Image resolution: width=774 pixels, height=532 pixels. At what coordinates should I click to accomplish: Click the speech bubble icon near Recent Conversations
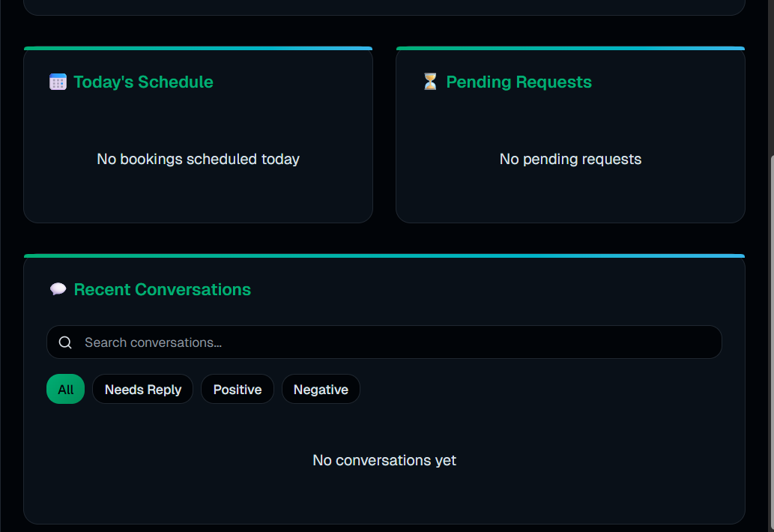[x=58, y=288]
